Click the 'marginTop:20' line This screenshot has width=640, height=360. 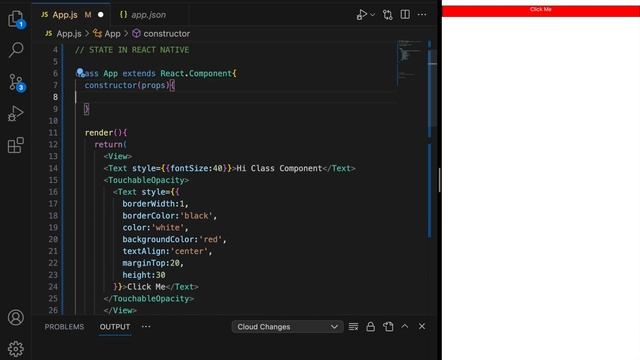click(153, 263)
